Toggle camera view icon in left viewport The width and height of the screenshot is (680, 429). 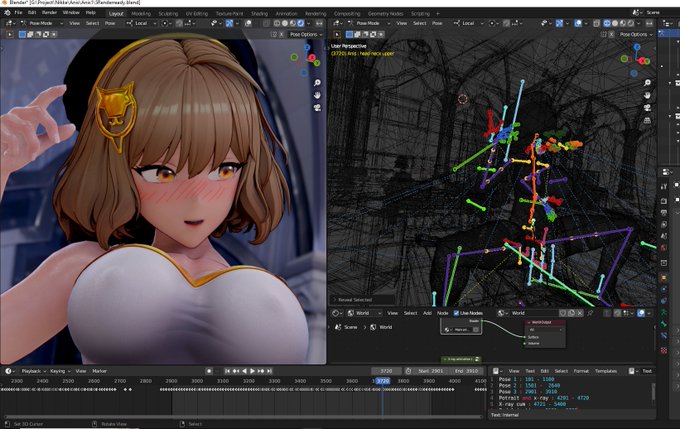[317, 107]
